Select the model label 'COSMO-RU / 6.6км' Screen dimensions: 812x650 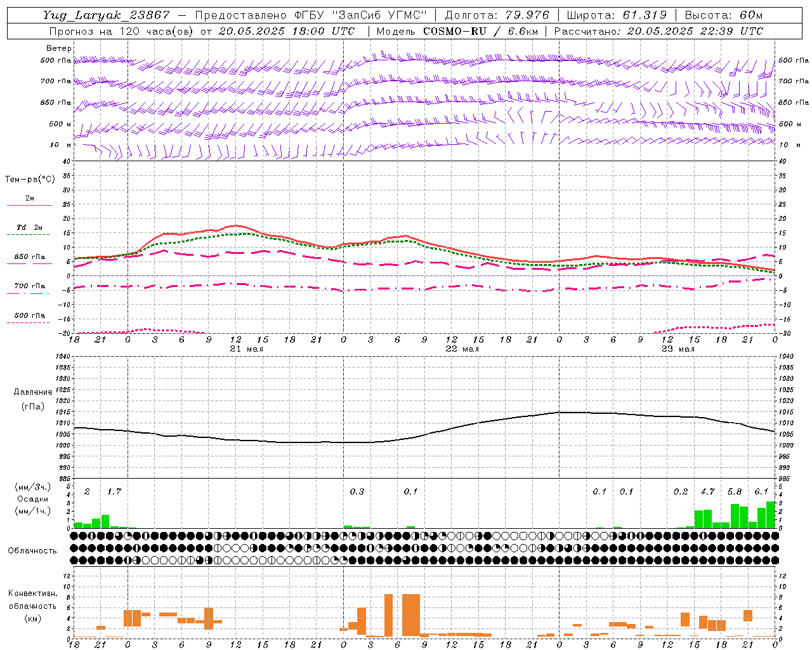click(480, 31)
